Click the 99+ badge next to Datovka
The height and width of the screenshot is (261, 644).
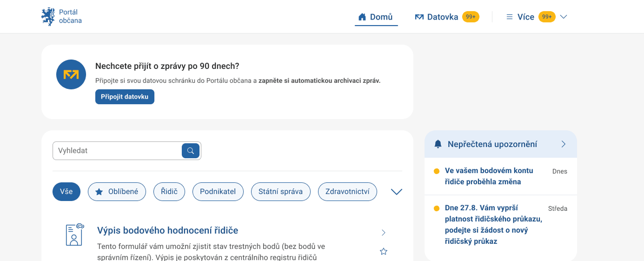point(471,17)
